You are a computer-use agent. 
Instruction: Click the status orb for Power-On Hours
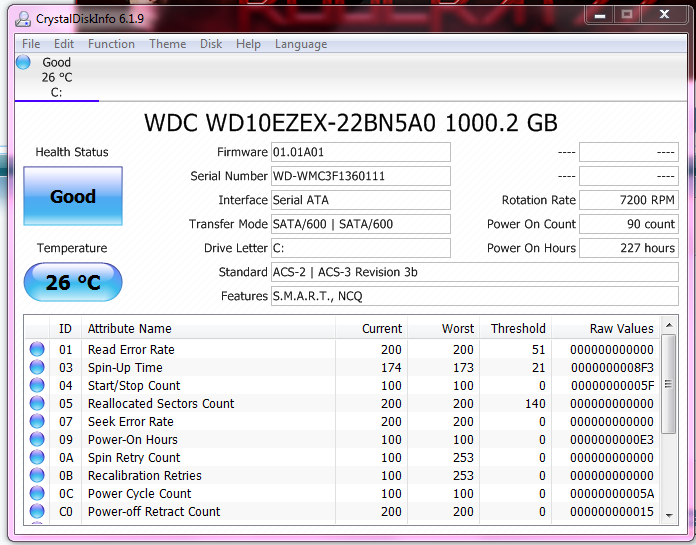[x=37, y=439]
